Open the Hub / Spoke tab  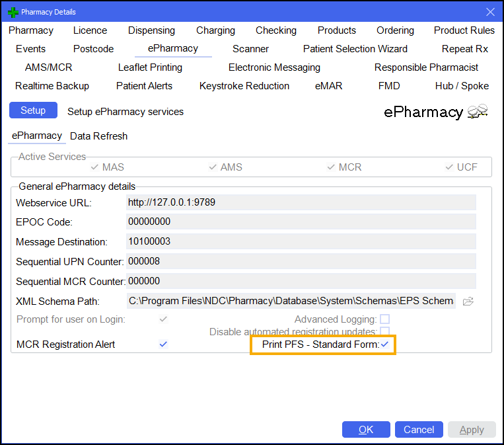[462, 86]
